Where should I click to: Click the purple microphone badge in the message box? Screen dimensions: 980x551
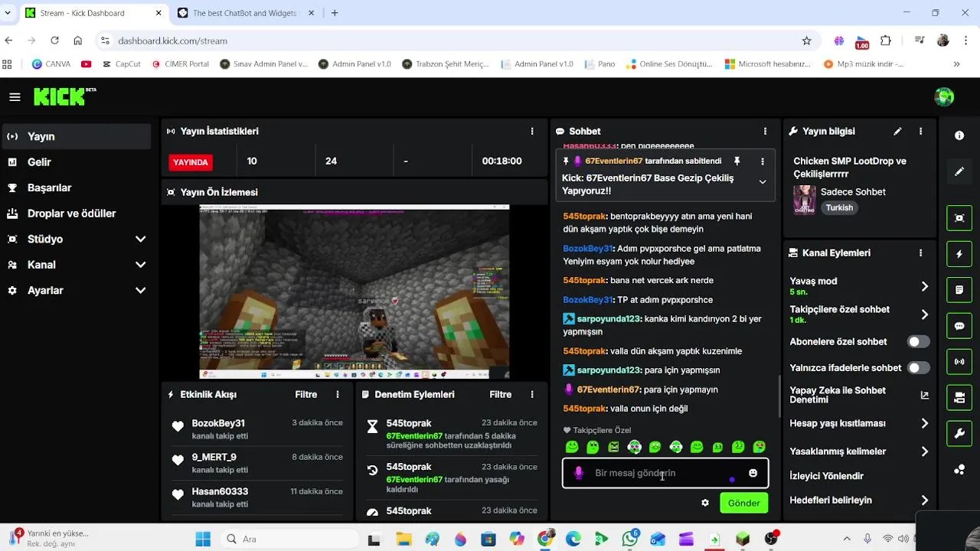click(579, 473)
